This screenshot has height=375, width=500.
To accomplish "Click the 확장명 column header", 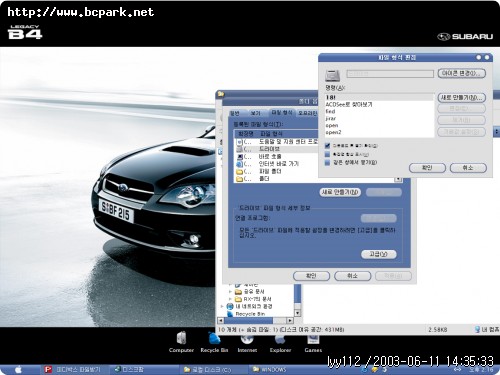I will (x=246, y=134).
